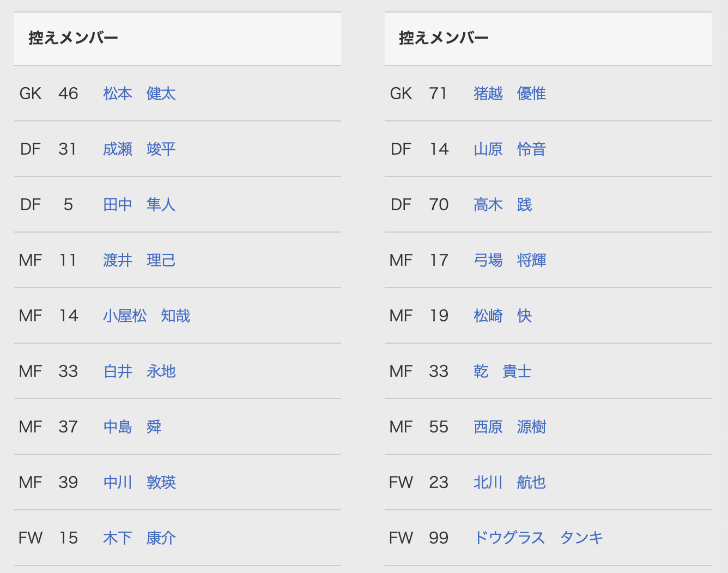This screenshot has height=573, width=728.
Task: Click the player name 白井 永地
Action: [x=139, y=371]
